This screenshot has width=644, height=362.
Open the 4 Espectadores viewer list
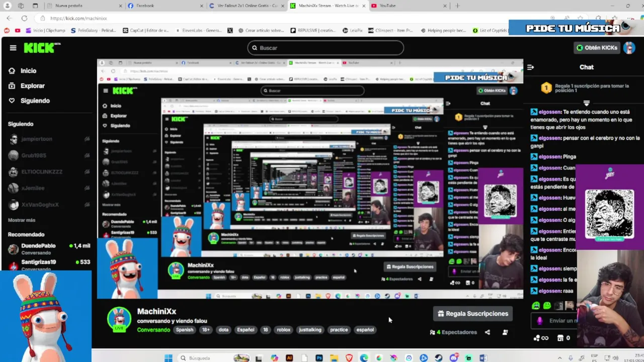click(x=453, y=332)
